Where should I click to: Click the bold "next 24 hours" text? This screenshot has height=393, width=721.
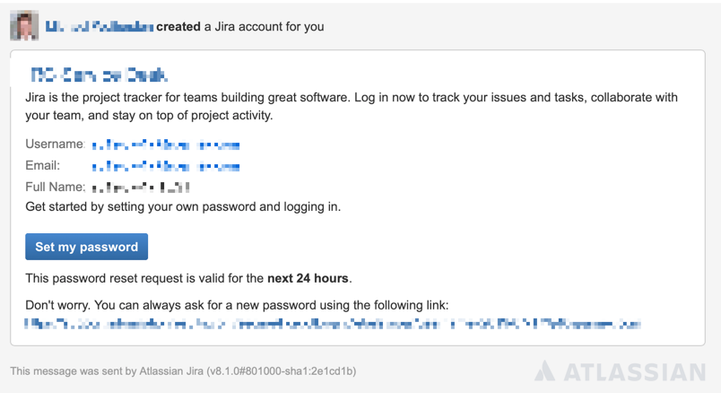[308, 279]
